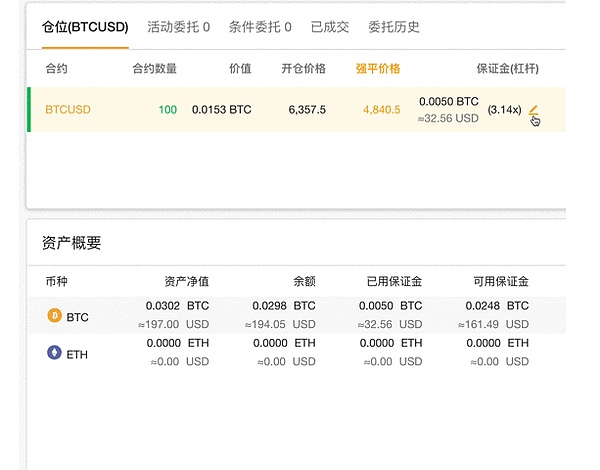The height and width of the screenshot is (470, 600).
Task: Click the 合约数量 column header
Action: tap(154, 69)
